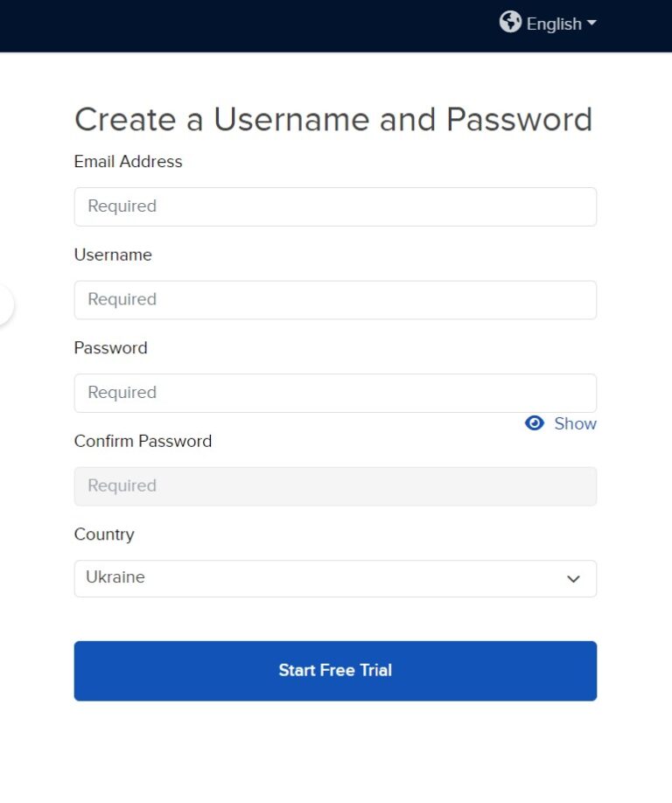The image size is (672, 803).
Task: Click the round button at left edge
Action: pos(4,305)
